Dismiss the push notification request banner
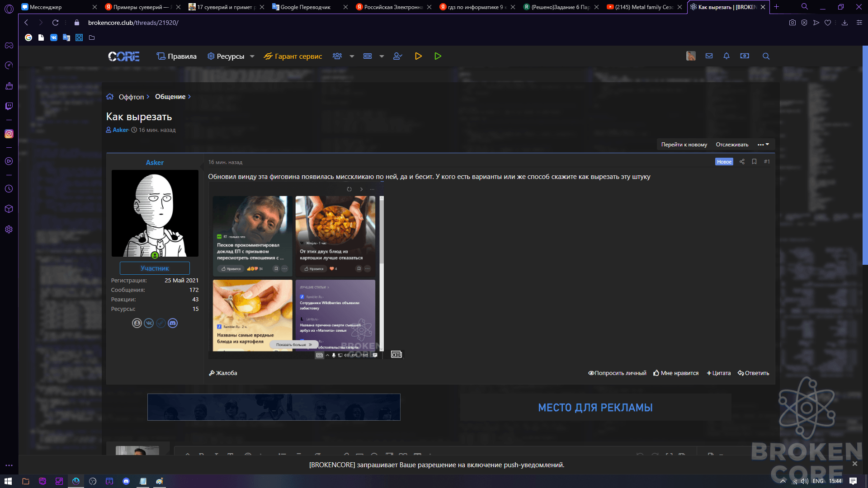This screenshot has height=488, width=868. [x=855, y=464]
